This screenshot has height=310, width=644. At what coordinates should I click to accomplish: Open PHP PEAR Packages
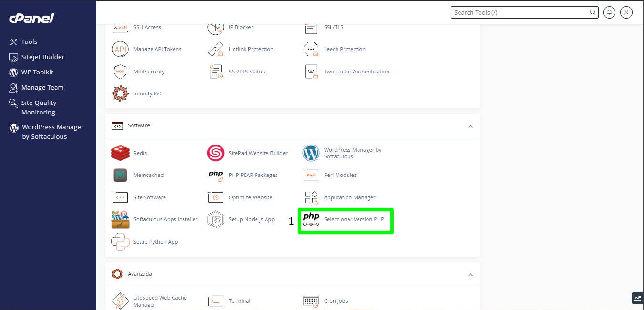pyautogui.click(x=253, y=175)
